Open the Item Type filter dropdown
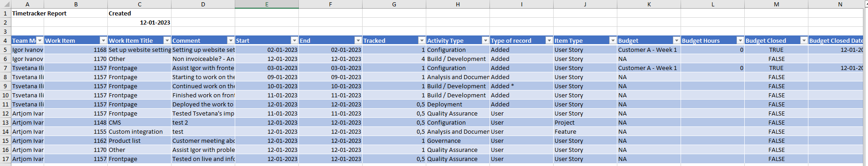Image resolution: width=868 pixels, height=166 pixels. (x=613, y=40)
